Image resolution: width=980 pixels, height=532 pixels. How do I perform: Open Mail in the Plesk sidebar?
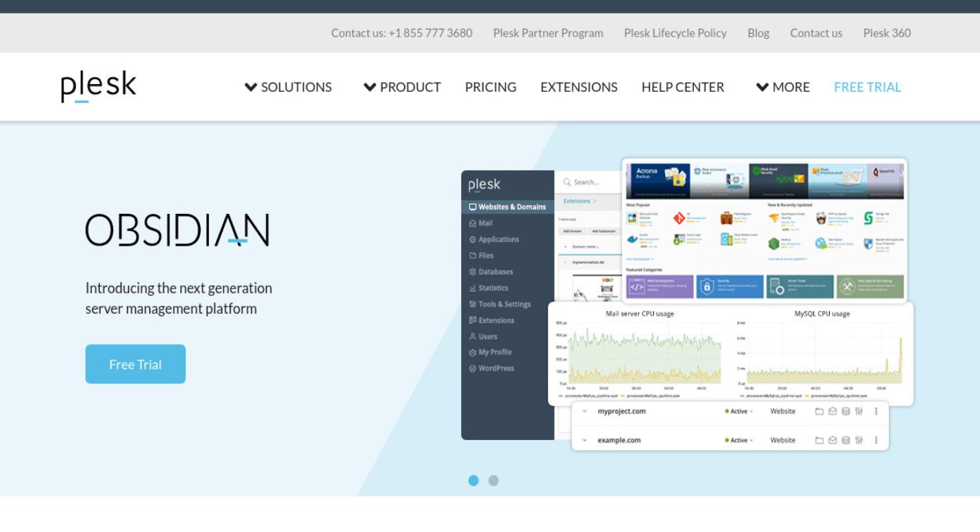pos(481,223)
